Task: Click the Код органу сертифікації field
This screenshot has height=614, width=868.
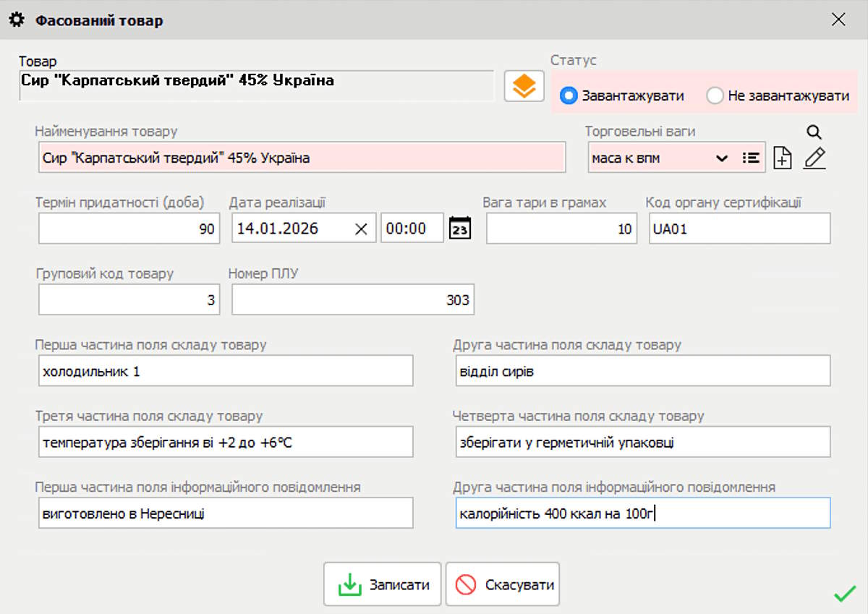Action: 739,228
